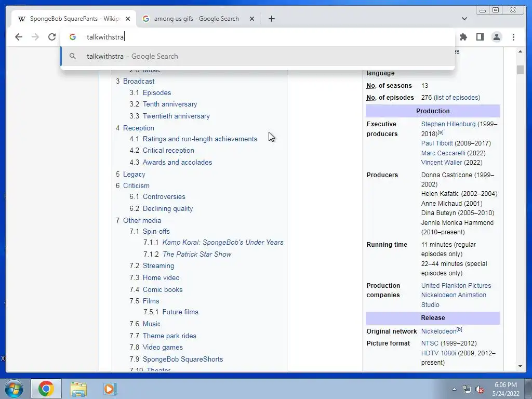Image resolution: width=532 pixels, height=399 pixels.
Task: Expand the tab search chevron
Action: tap(464, 19)
